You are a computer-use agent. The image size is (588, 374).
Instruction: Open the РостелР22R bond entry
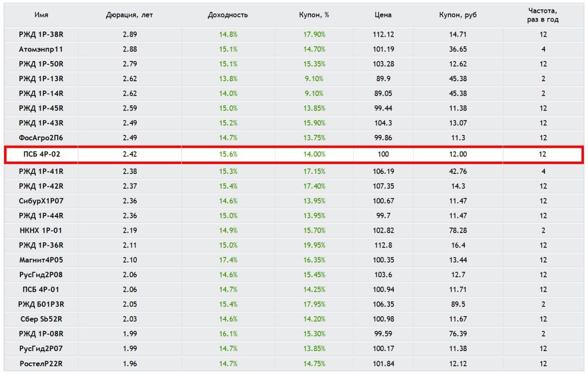click(x=41, y=363)
